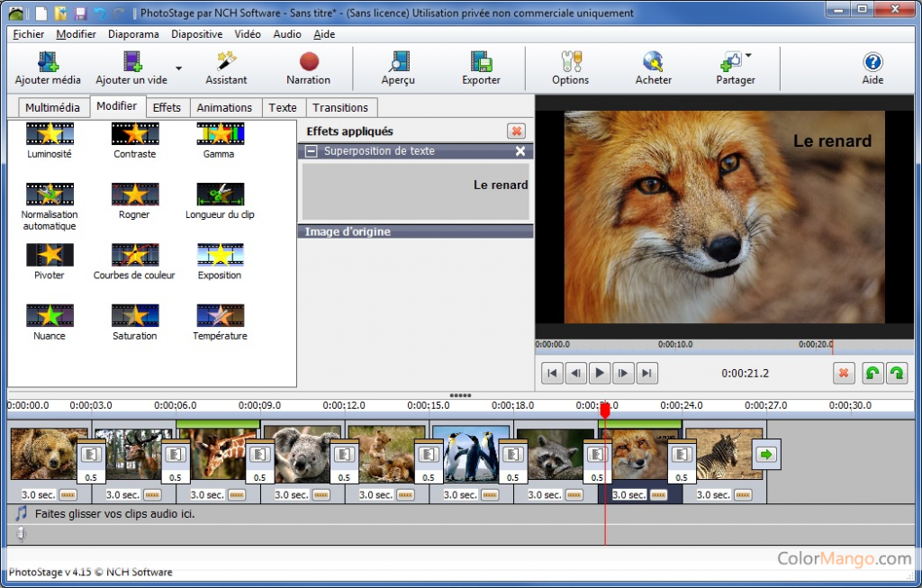
Task: Click the Le renard text overlay preview
Action: click(x=415, y=191)
